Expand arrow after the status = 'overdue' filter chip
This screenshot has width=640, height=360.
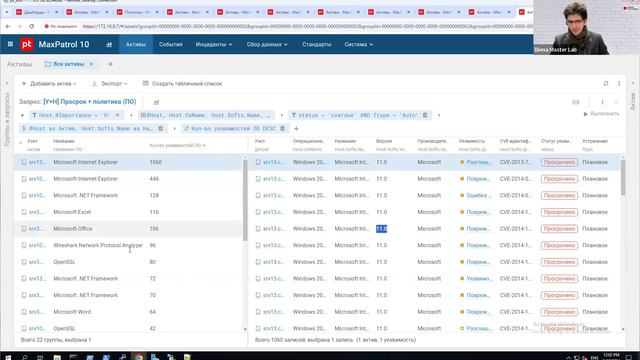coord(439,115)
